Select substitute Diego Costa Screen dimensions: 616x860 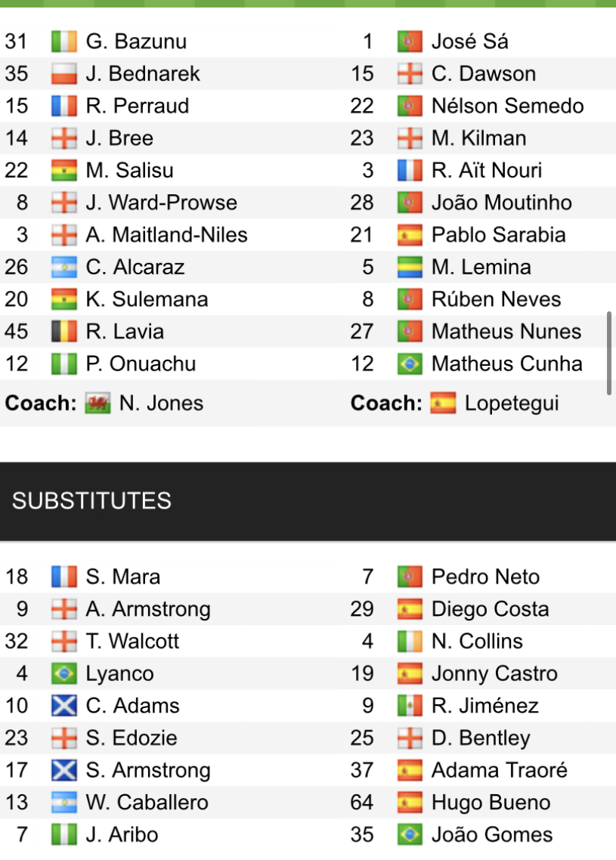490,610
